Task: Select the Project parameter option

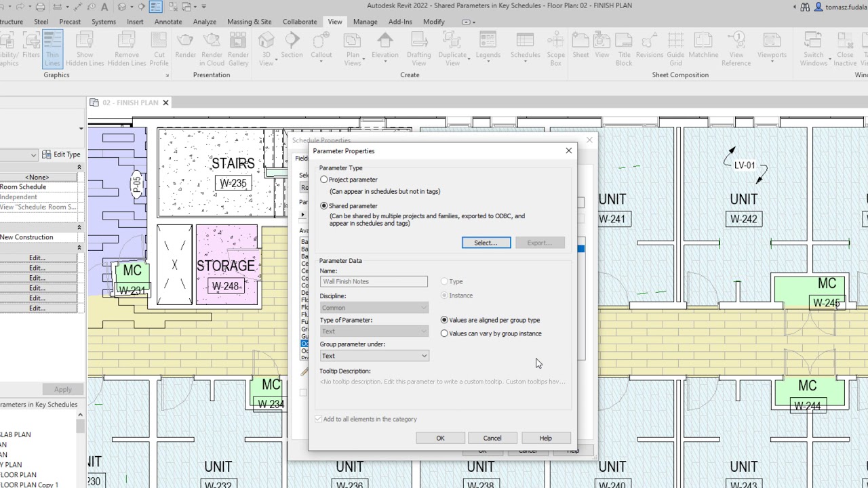Action: point(324,180)
